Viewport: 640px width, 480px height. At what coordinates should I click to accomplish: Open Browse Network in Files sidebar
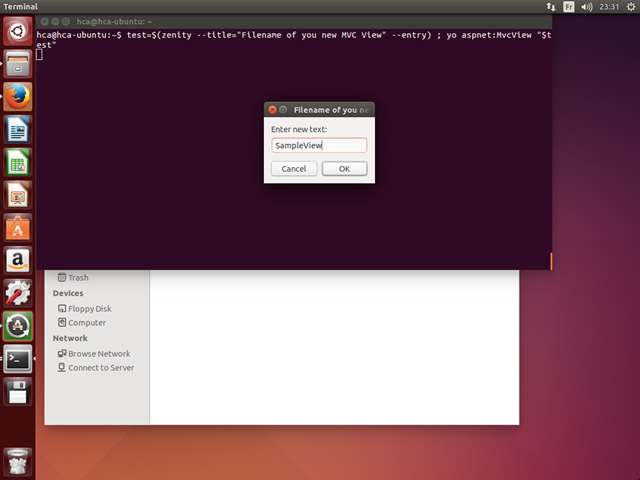point(94,353)
